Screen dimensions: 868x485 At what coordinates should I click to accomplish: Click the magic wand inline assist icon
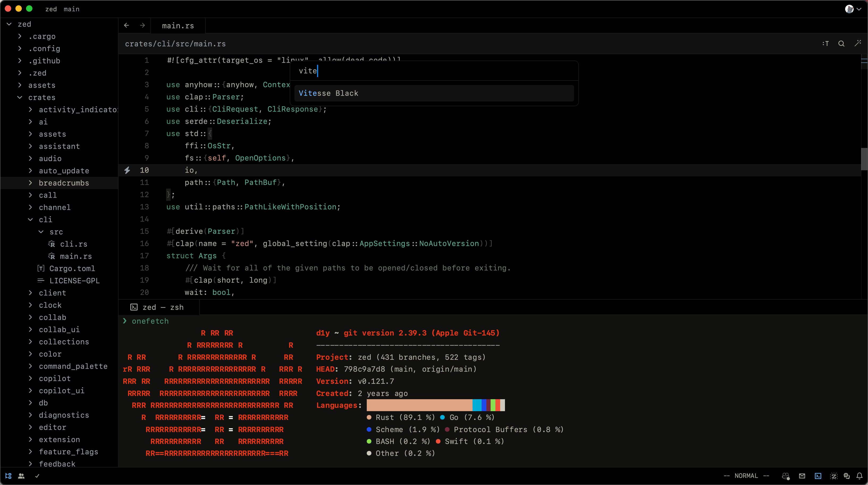[x=858, y=44]
